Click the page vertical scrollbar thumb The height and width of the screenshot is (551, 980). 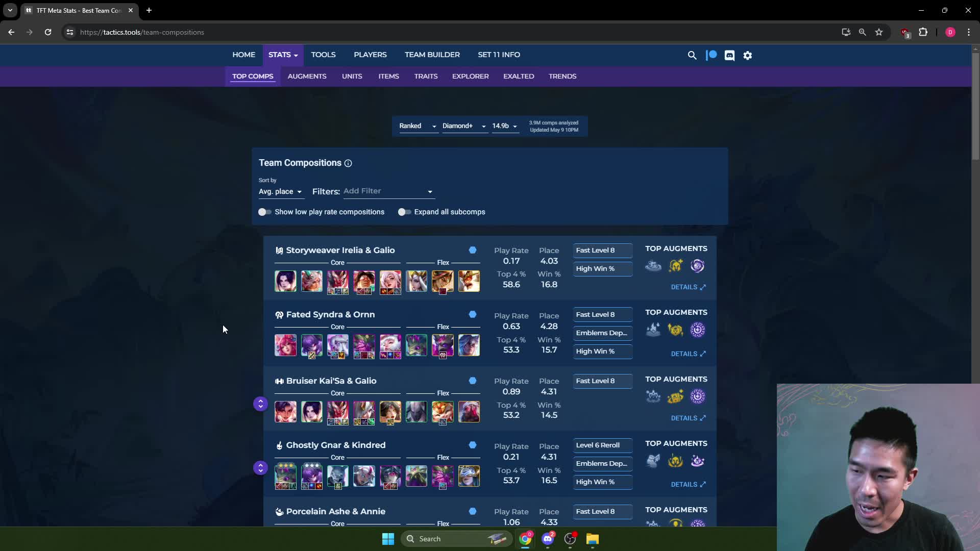coord(975,106)
